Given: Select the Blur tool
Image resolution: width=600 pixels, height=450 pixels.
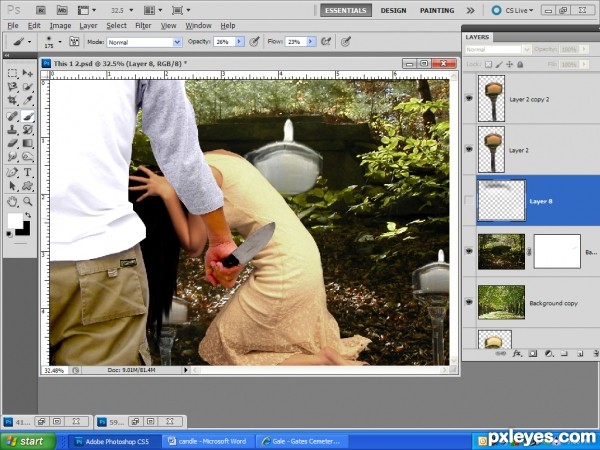Looking at the screenshot, I should coord(12,157).
